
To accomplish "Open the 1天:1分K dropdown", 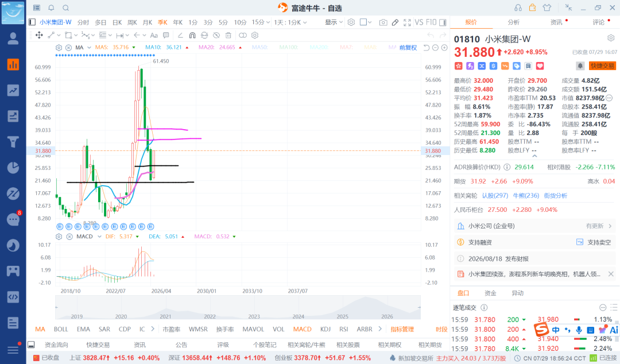I will (290, 22).
